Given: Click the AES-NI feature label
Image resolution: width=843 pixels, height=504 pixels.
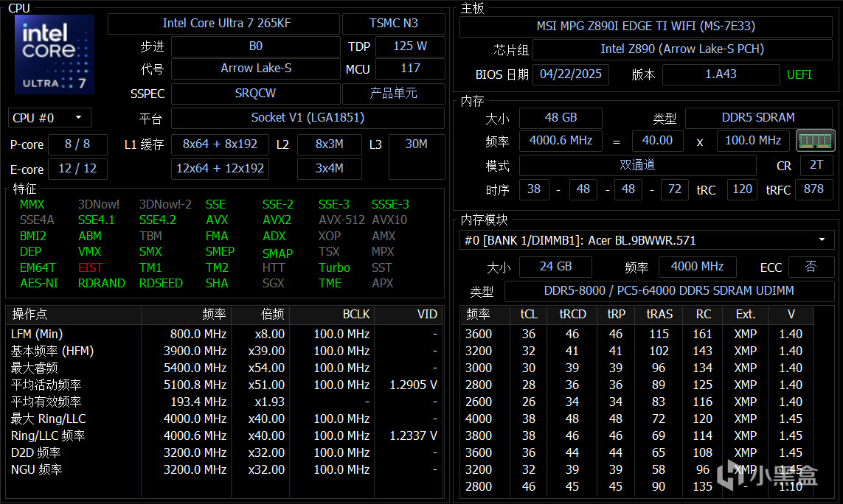Looking at the screenshot, I should (38, 283).
